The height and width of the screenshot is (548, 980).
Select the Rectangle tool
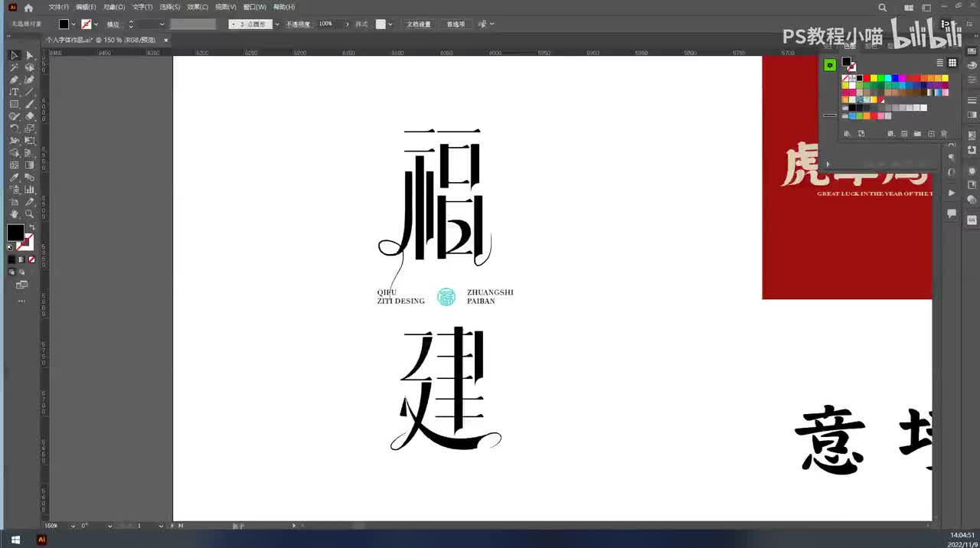[x=14, y=104]
